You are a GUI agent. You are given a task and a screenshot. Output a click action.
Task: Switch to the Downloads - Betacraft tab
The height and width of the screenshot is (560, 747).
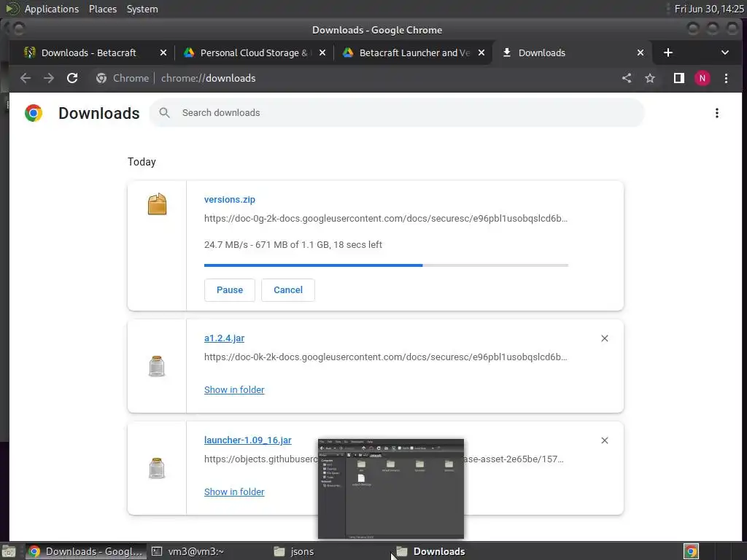pyautogui.click(x=88, y=52)
